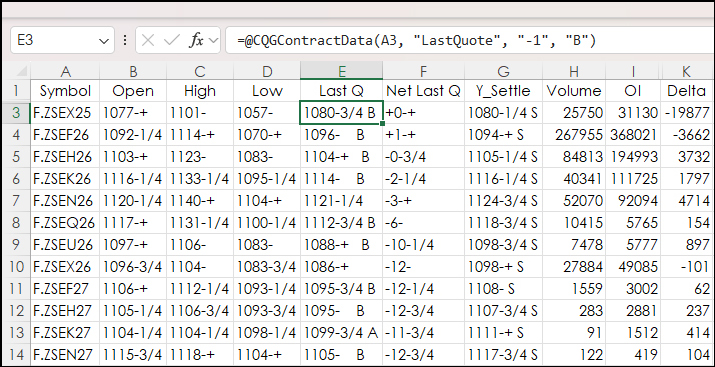Click the Volume header cell
The image size is (715, 367).
(x=574, y=91)
